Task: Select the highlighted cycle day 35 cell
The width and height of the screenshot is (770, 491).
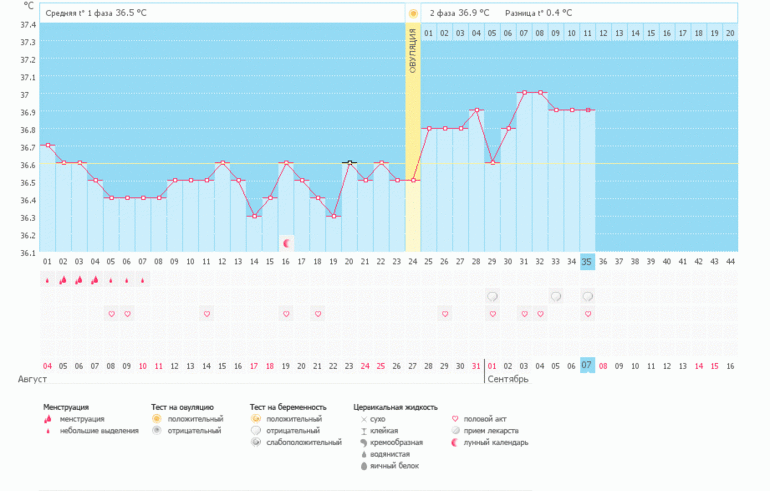Action: [588, 261]
